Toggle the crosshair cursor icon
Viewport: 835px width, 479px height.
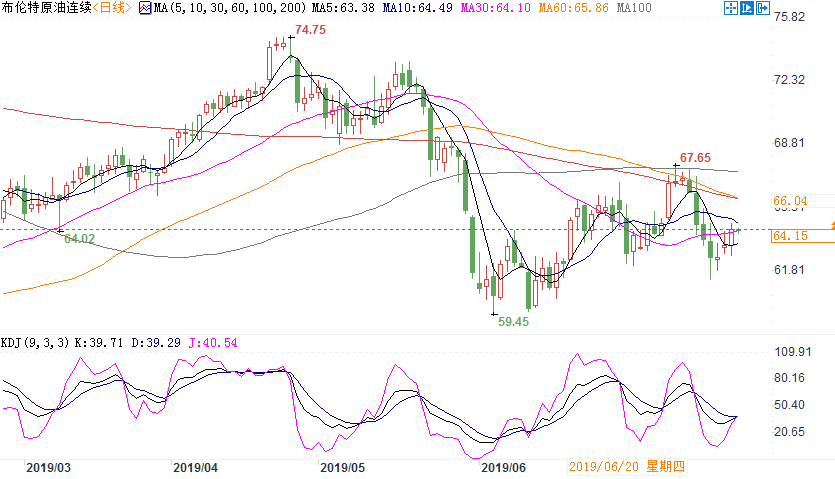[x=731, y=8]
